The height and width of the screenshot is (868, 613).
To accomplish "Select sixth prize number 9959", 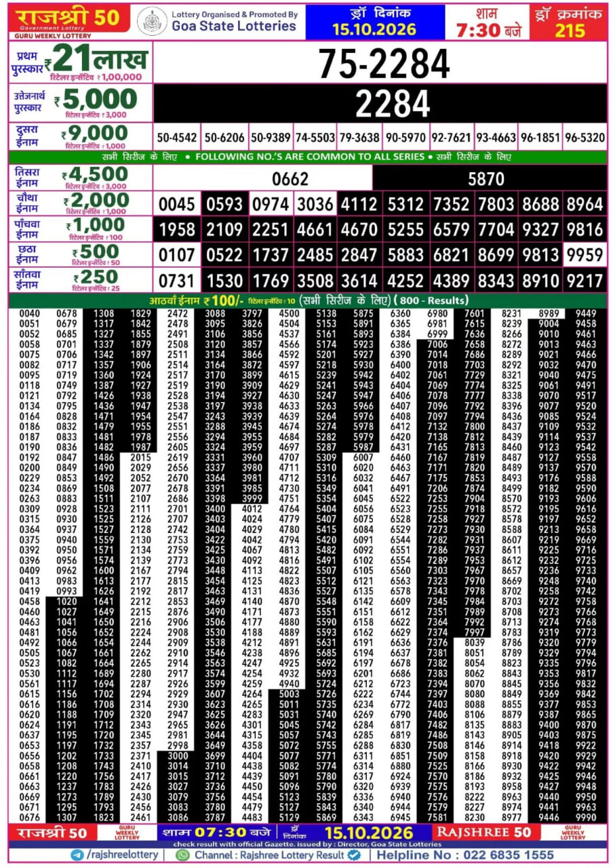I will pyautogui.click(x=585, y=255).
